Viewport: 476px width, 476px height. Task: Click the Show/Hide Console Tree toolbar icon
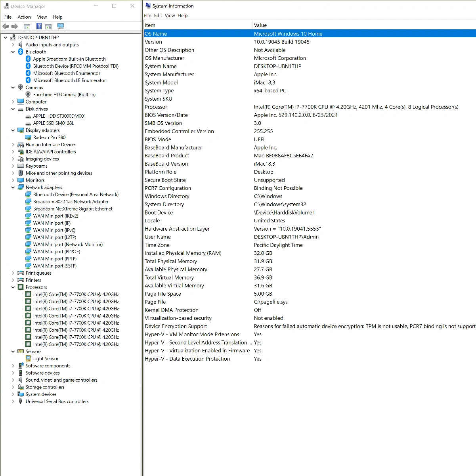27,27
